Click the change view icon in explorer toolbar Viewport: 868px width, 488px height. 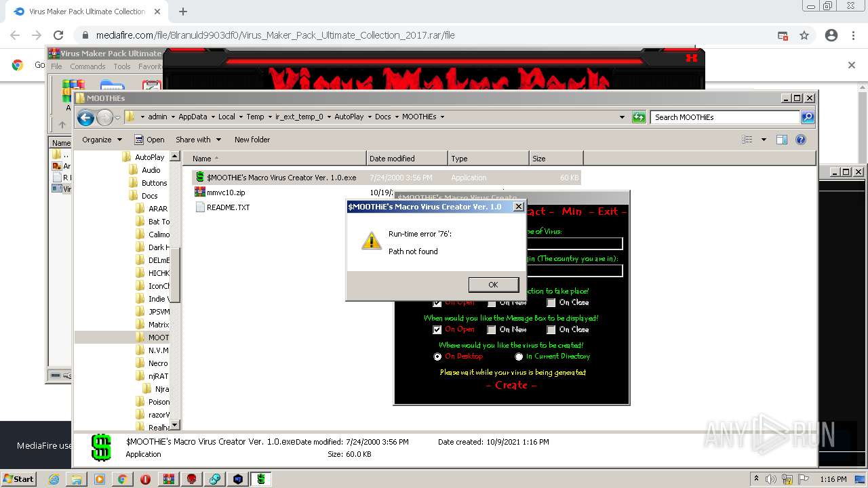pyautogui.click(x=747, y=140)
